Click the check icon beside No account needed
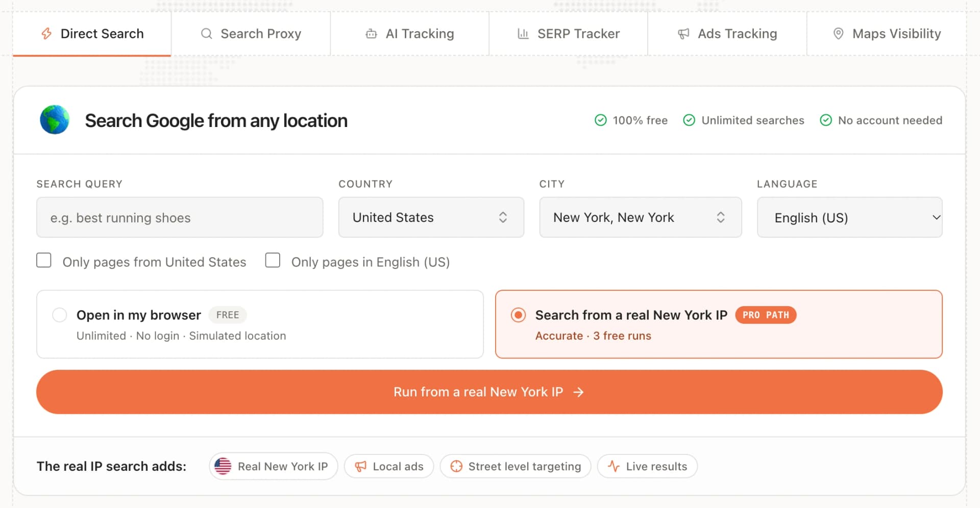The image size is (980, 508). coord(826,120)
